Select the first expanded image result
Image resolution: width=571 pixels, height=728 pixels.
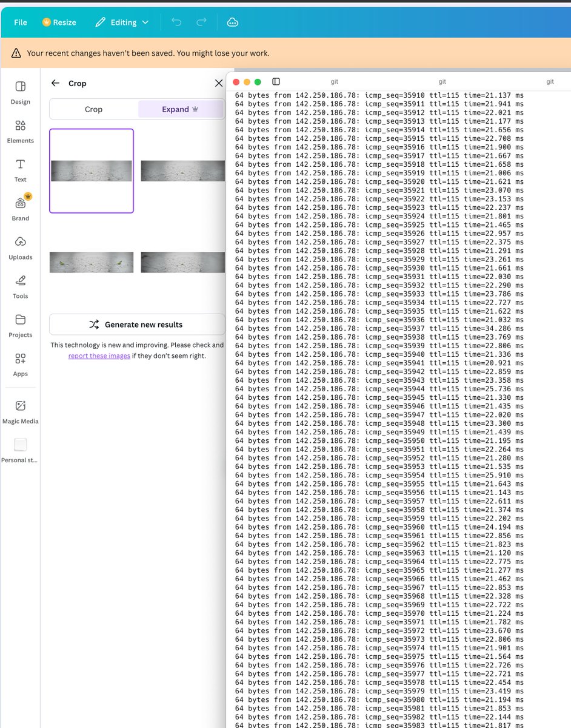[x=92, y=171]
